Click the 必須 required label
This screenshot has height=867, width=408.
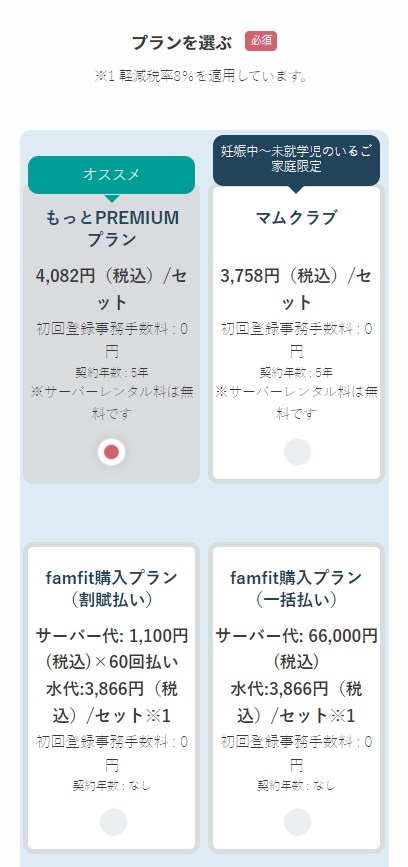point(261,41)
